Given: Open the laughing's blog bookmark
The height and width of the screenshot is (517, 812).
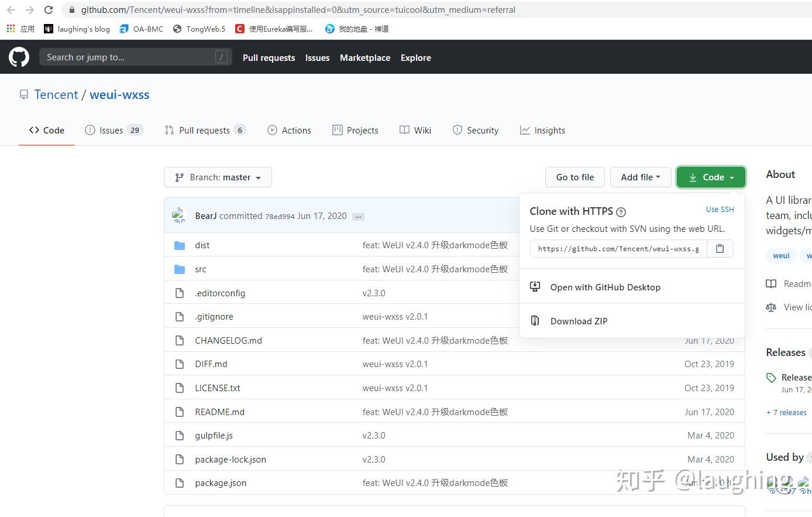Looking at the screenshot, I should pyautogui.click(x=77, y=29).
